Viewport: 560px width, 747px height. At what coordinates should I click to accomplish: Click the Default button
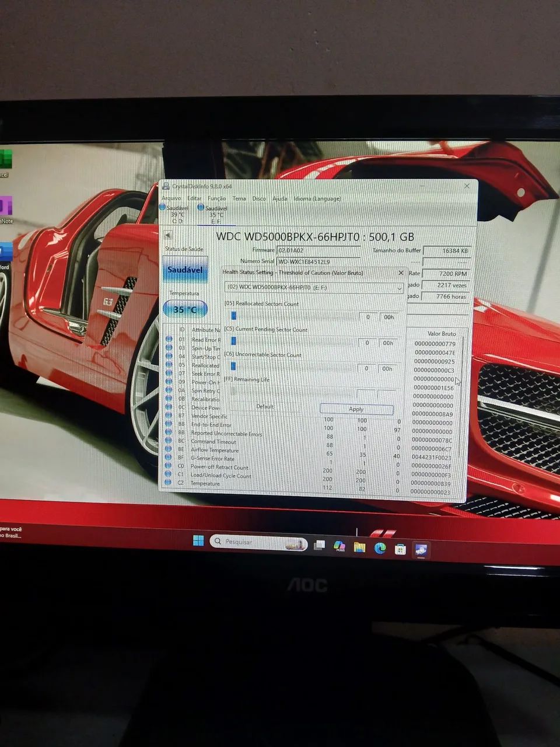click(265, 406)
